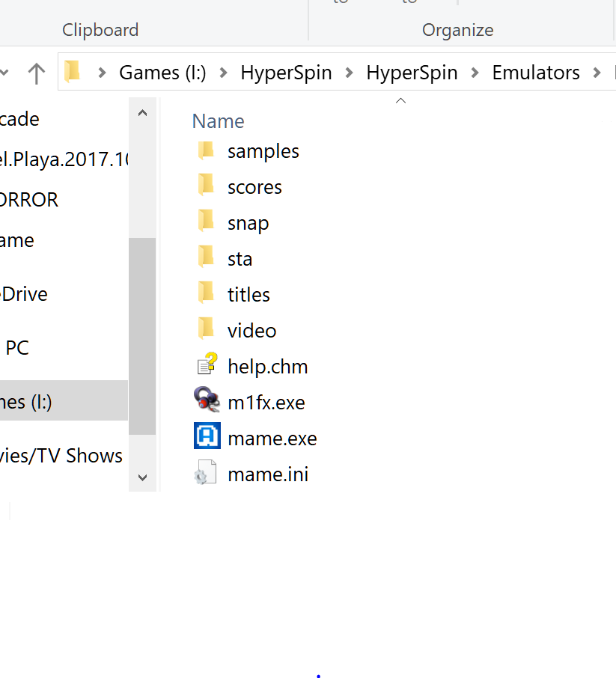This screenshot has width=616, height=678.
Task: Navigate to first HyperSpin breadcrumb
Action: (287, 73)
